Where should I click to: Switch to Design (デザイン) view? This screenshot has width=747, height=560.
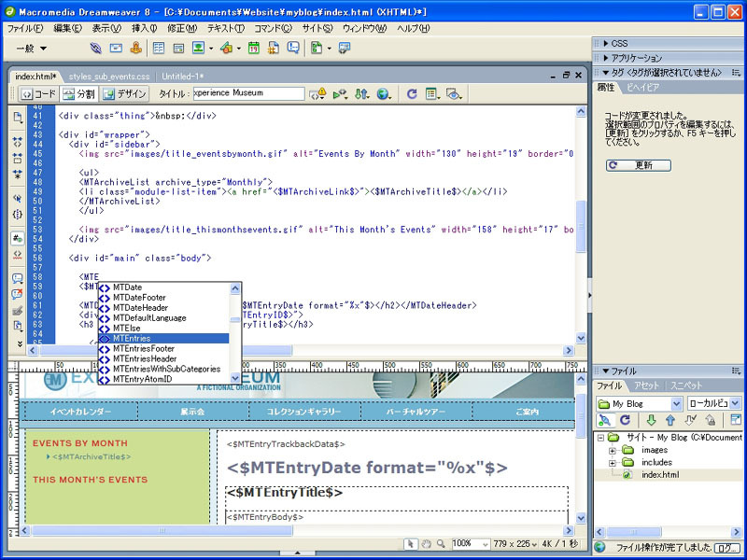tap(124, 94)
